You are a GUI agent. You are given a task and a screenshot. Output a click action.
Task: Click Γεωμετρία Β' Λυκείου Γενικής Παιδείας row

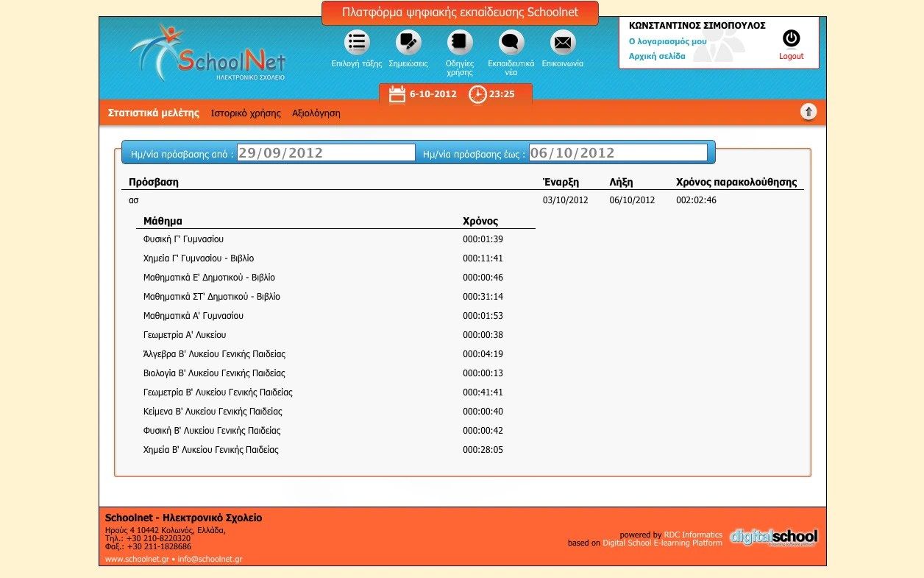tap(335, 392)
